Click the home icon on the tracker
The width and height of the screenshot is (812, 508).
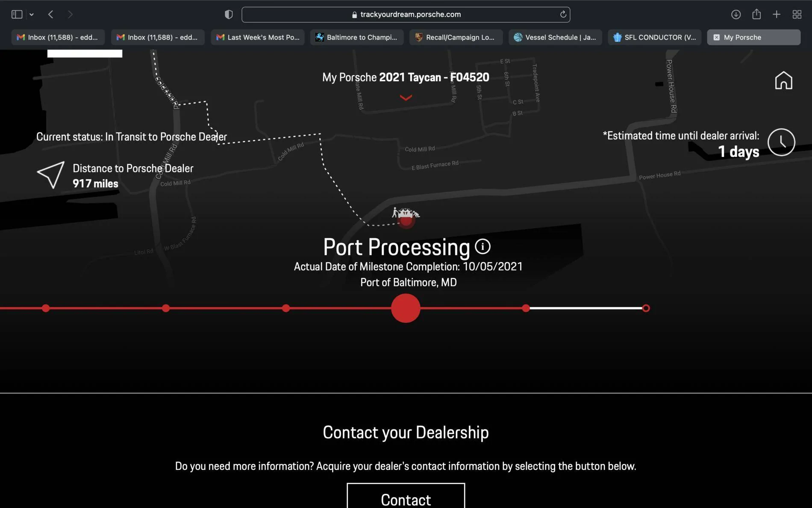pyautogui.click(x=783, y=80)
